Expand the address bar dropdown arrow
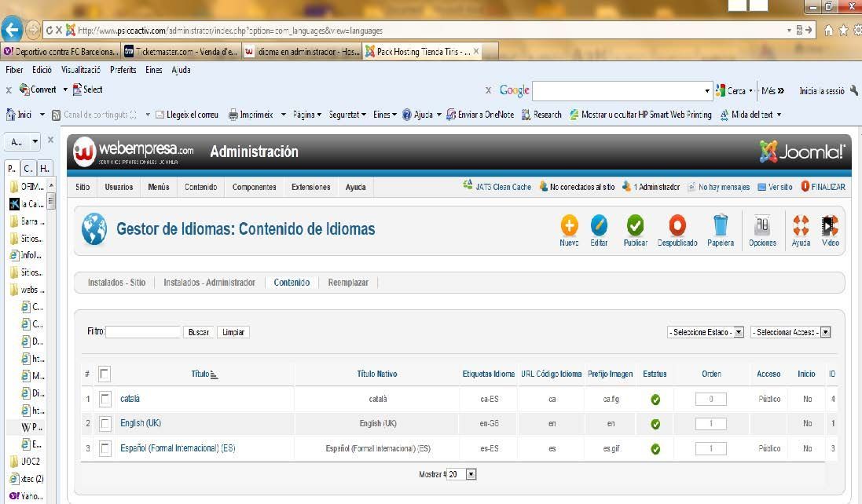 789,30
